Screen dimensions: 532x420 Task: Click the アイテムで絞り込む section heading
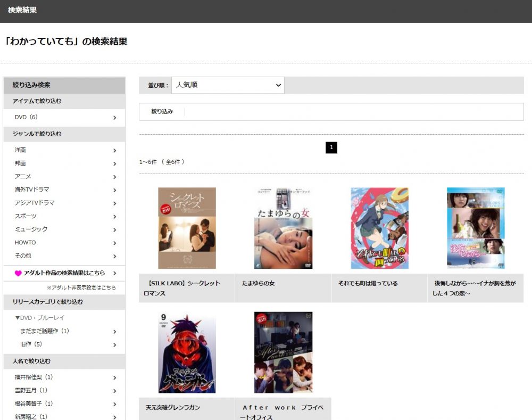click(x=37, y=101)
